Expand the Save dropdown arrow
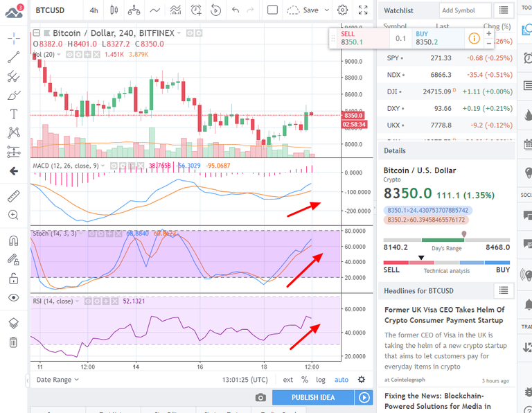Screen dimensions: 532x413 [x=327, y=10]
